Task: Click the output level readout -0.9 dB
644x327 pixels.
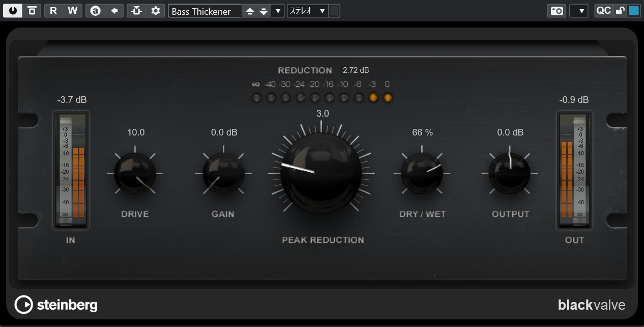Action: point(574,100)
